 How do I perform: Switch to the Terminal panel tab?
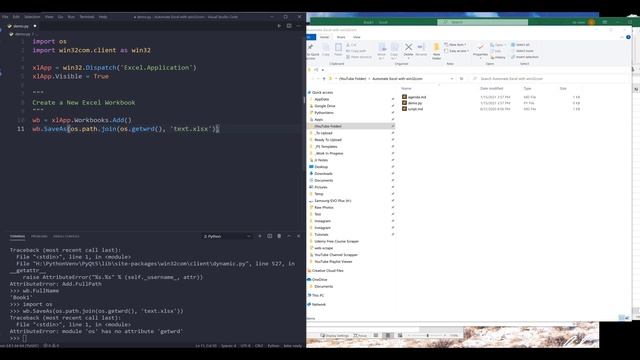pos(18,236)
